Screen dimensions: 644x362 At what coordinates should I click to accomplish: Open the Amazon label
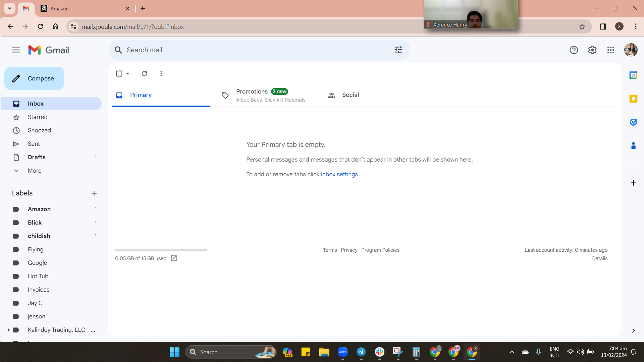coord(51,209)
